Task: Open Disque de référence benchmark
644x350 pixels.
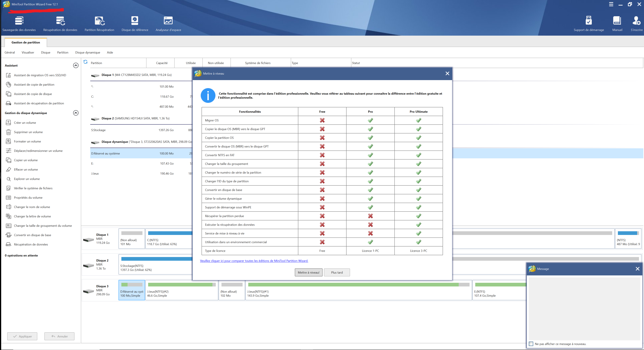Action: pos(135,24)
